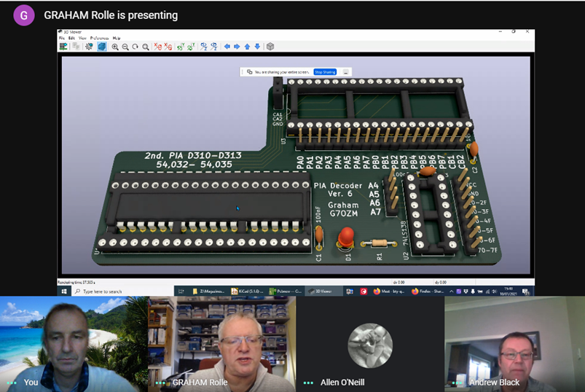Rotate Y clockwise using green toolbar icon

181,47
